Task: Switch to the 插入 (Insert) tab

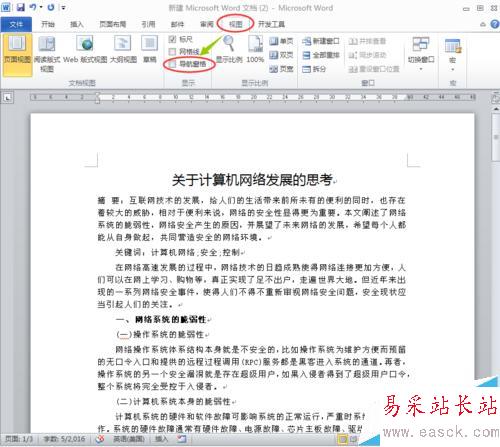Action: point(77,24)
